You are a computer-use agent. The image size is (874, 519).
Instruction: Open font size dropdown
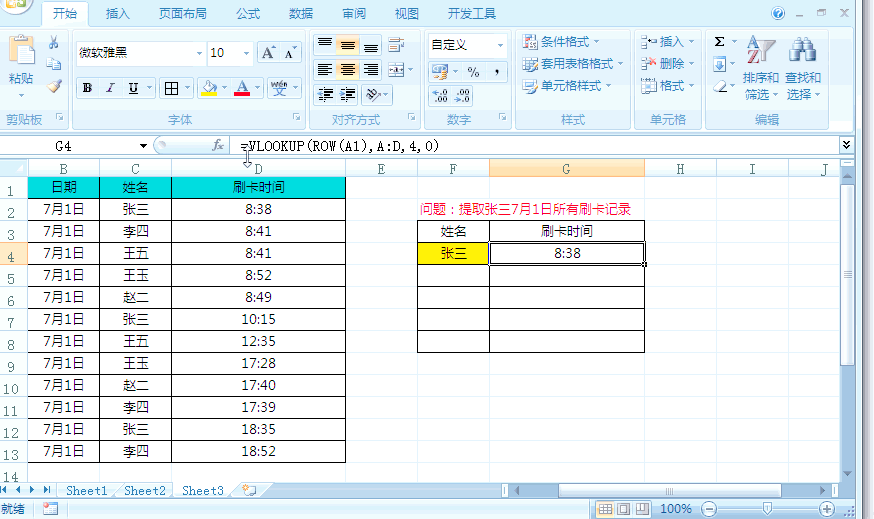tap(246, 53)
